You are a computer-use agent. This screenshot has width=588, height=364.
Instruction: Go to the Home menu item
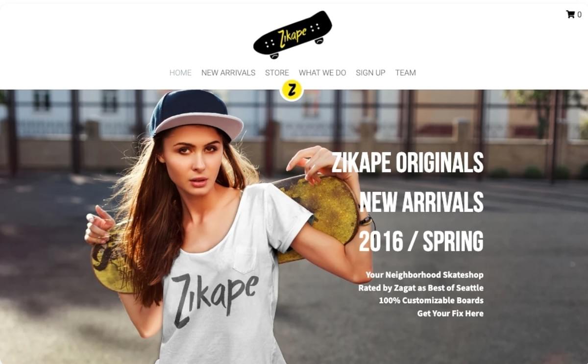pyautogui.click(x=180, y=73)
